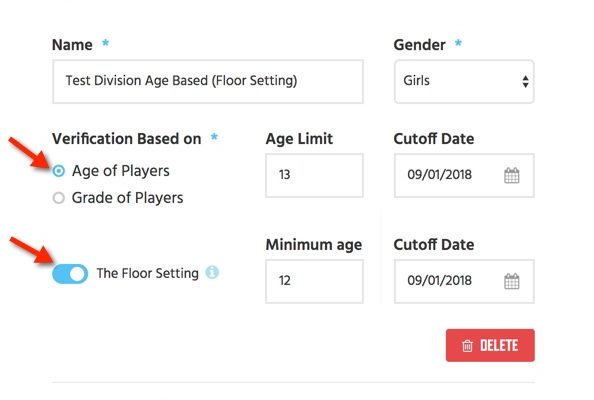
Task: Click the Cutoff Date field beside Age Limit
Action: [x=464, y=175]
